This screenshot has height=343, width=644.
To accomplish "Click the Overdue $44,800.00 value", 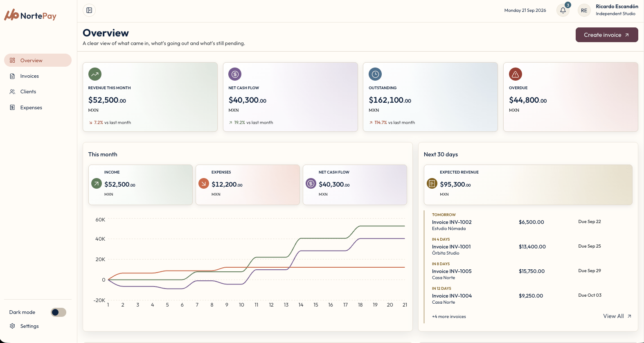I will click(528, 100).
